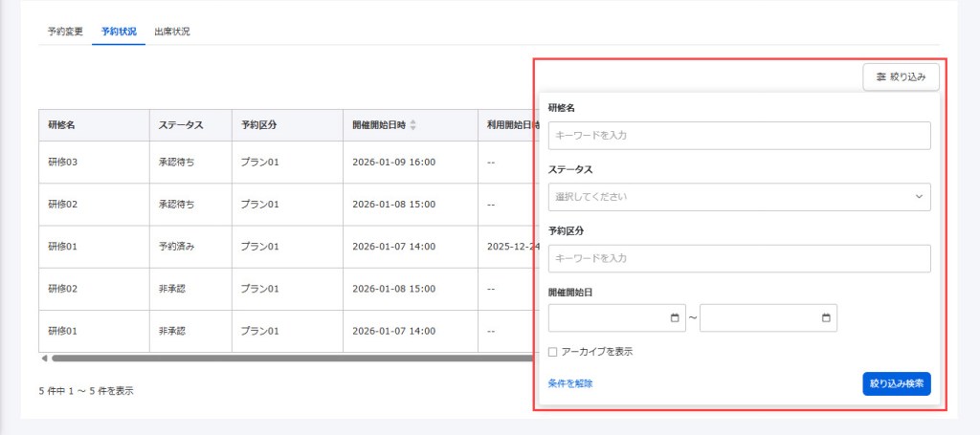The width and height of the screenshot is (980, 435).
Task: Enable the アーカイブを表示 checkbox
Action: coord(553,352)
